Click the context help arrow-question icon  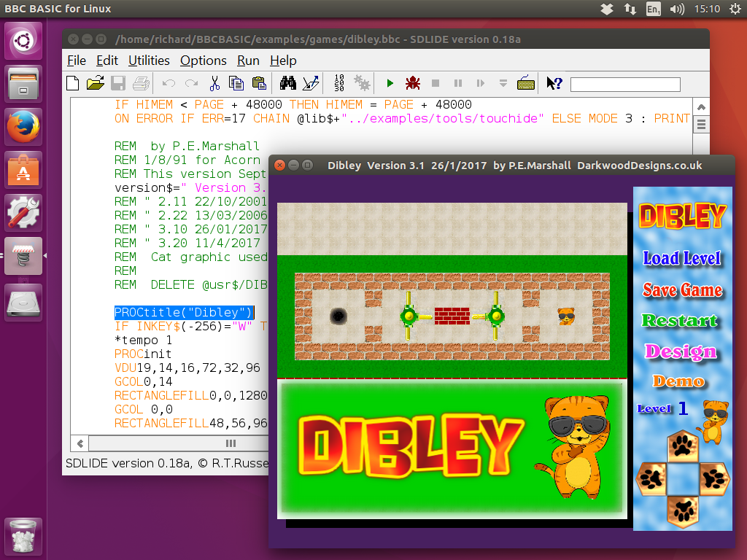[x=554, y=83]
